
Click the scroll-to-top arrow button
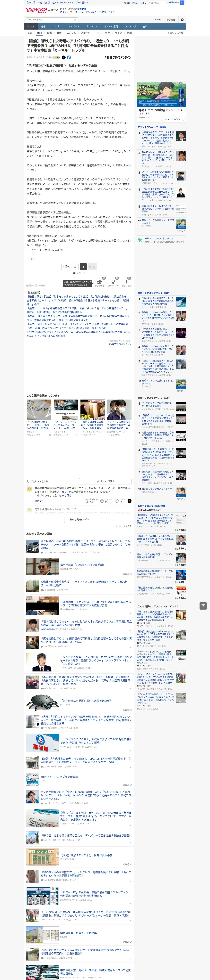203,606
